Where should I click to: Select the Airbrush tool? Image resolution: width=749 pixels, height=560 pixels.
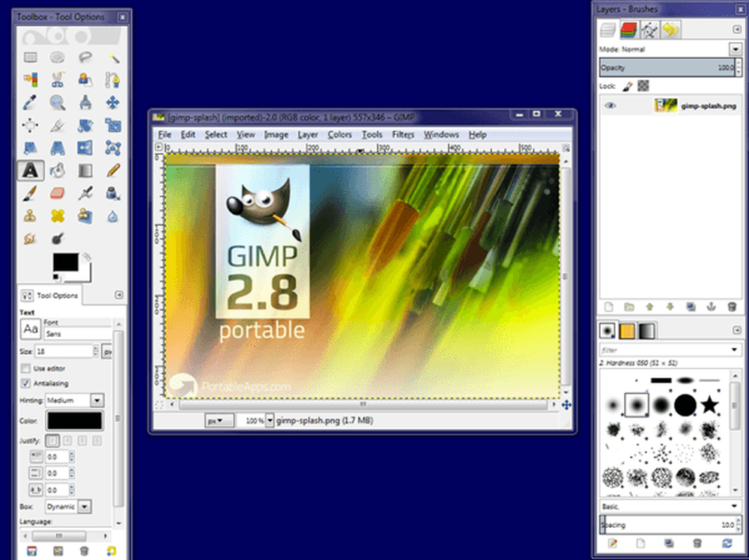pos(85,193)
